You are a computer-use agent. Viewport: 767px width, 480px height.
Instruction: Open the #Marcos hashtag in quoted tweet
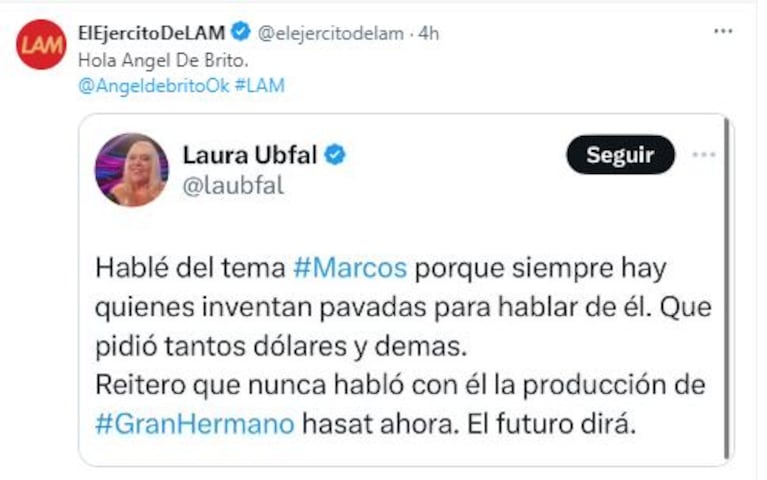click(350, 268)
